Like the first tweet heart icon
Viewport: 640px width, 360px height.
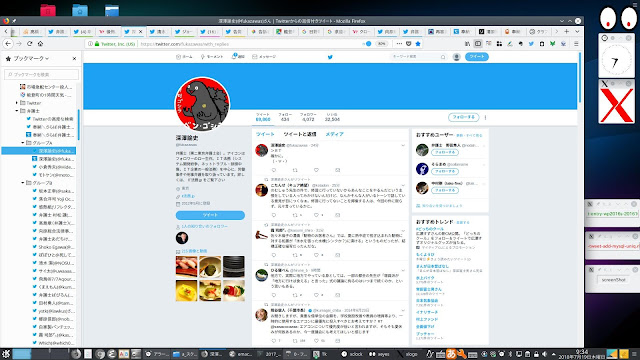(316, 170)
